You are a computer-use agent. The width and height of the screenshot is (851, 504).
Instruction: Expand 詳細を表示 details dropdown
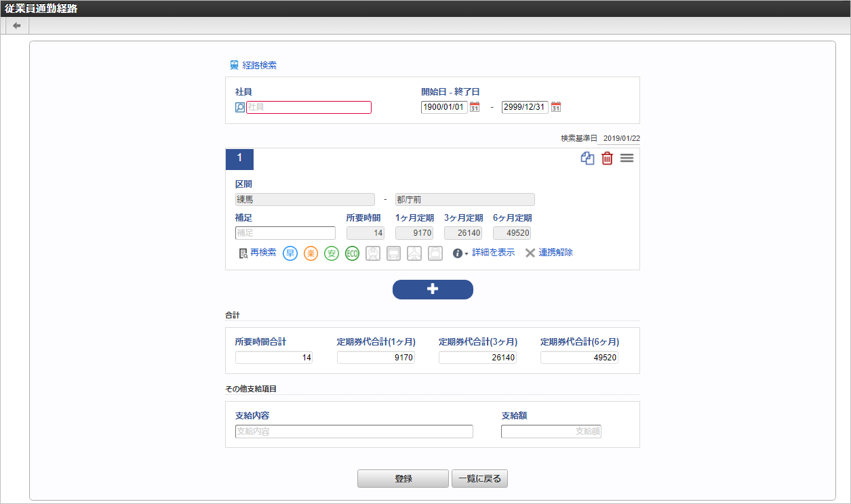pyautogui.click(x=484, y=253)
